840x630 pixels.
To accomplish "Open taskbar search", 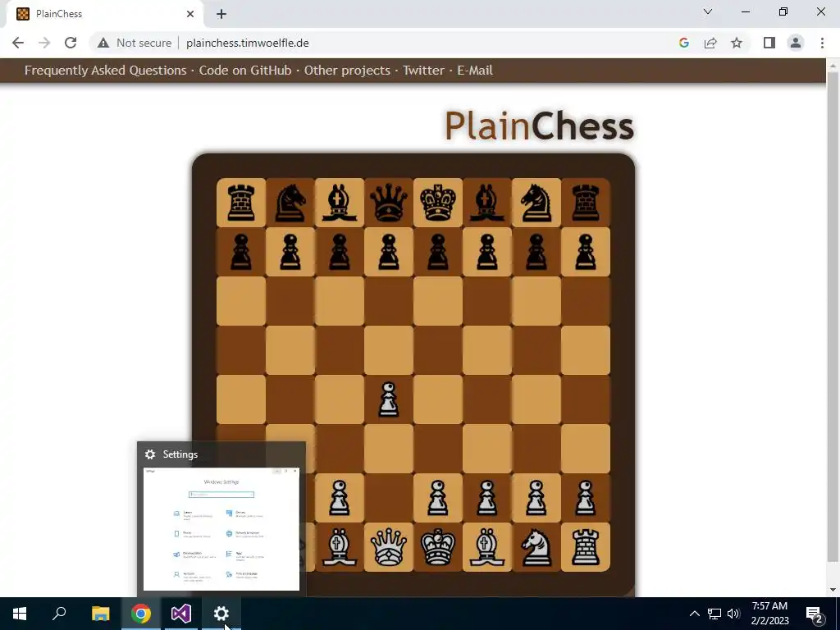I will [x=59, y=614].
